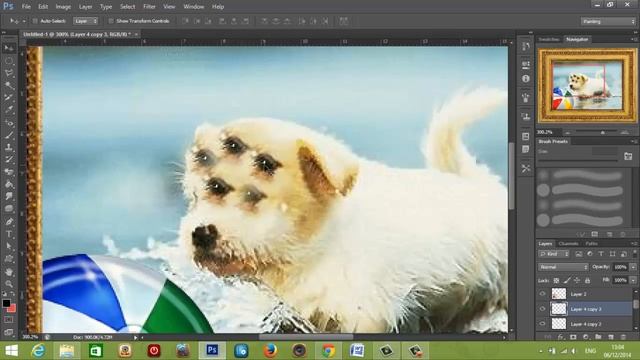640x360 pixels.
Task: Switch to the Channels tab
Action: pos(568,243)
